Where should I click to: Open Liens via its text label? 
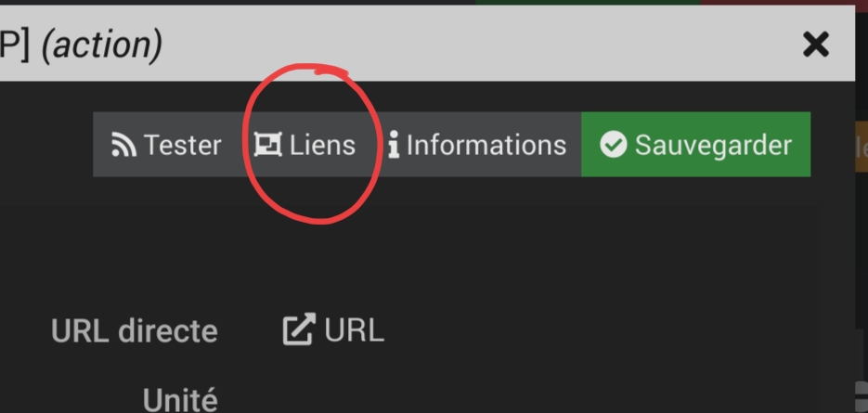[x=322, y=146]
